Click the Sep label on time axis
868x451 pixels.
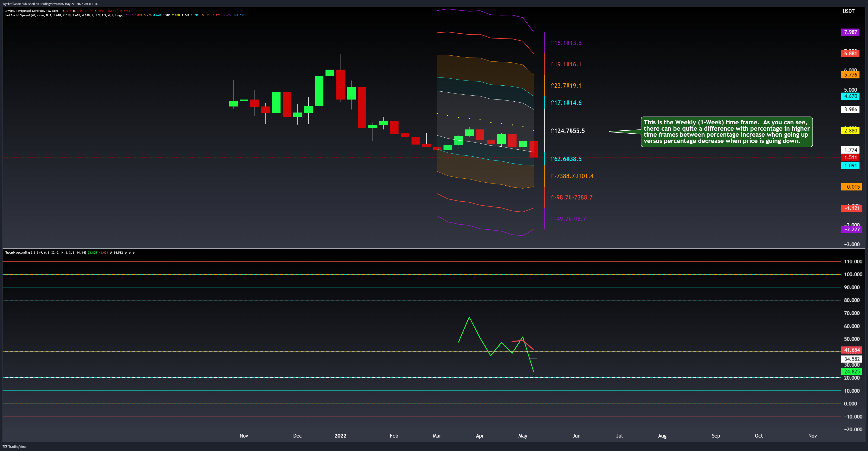[716, 435]
